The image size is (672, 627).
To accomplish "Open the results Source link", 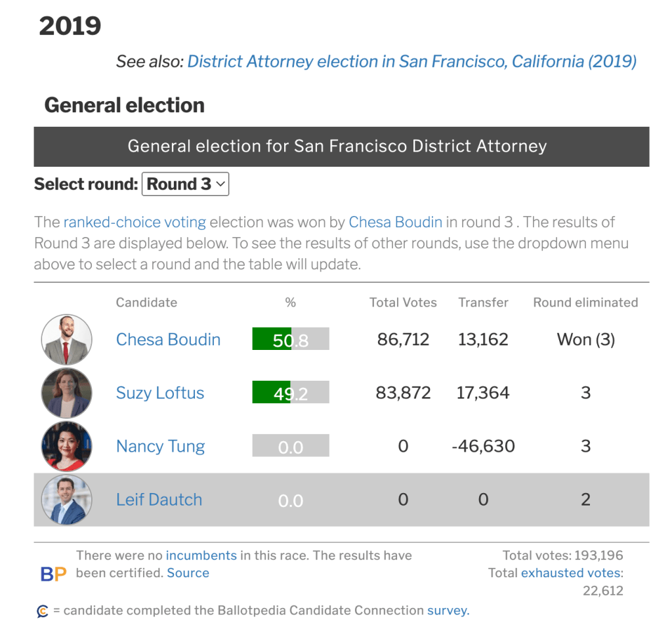I will click(x=188, y=573).
